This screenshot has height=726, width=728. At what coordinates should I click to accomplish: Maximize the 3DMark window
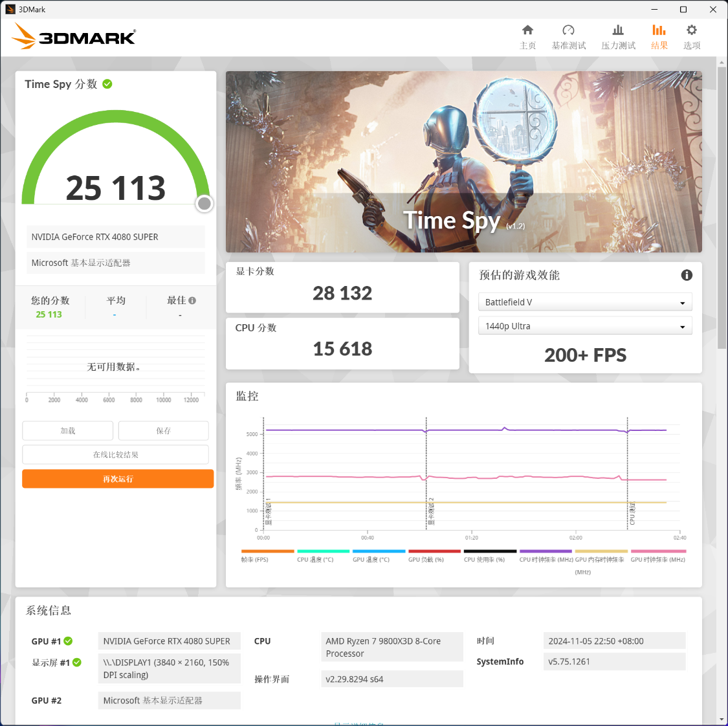click(683, 9)
